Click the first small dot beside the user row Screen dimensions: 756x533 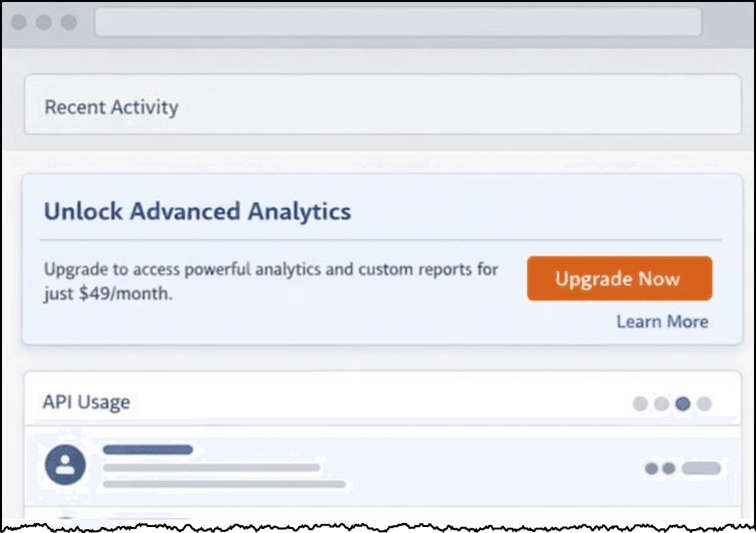pos(651,469)
